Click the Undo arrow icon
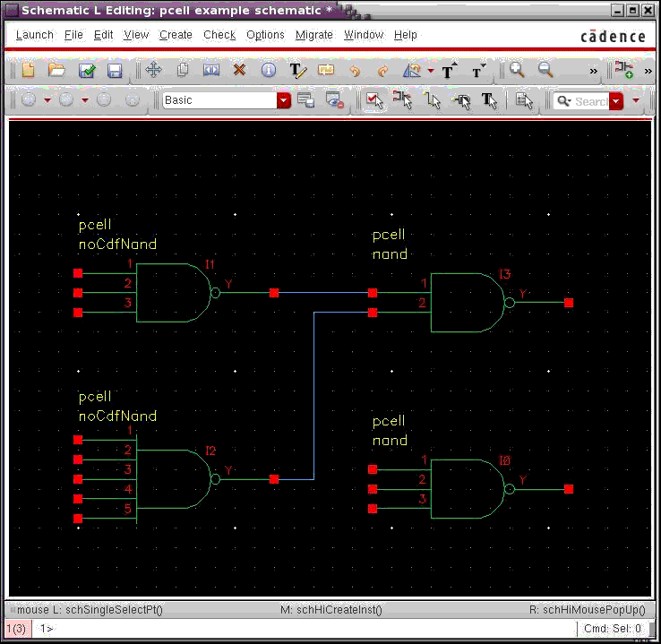This screenshot has height=644, width=661. click(x=354, y=70)
